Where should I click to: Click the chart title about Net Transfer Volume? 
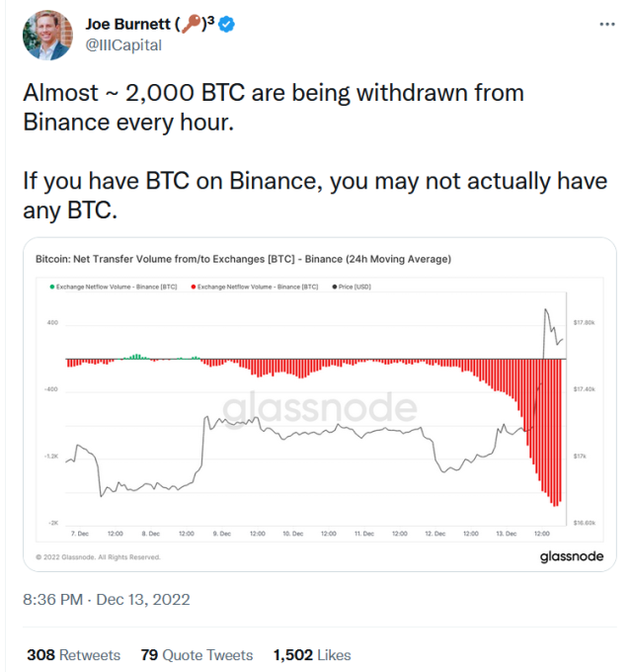point(243,259)
